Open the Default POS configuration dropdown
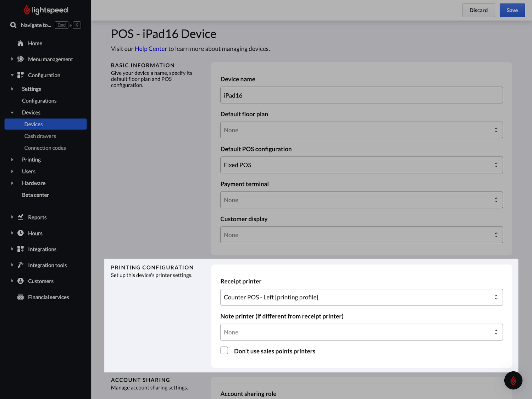The width and height of the screenshot is (532, 399). point(361,165)
